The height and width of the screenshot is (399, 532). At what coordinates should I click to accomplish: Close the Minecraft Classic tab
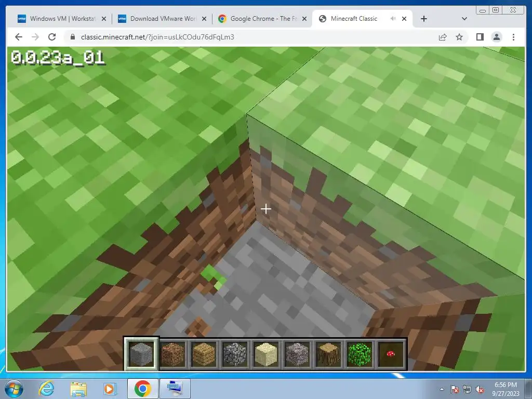point(404,19)
